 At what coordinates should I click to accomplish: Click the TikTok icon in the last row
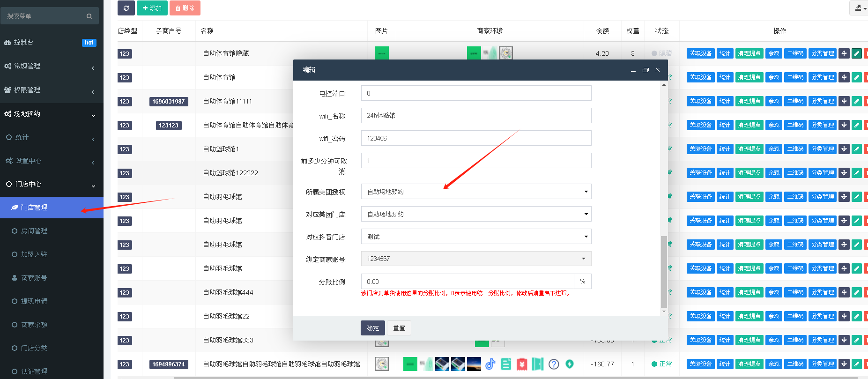click(490, 364)
